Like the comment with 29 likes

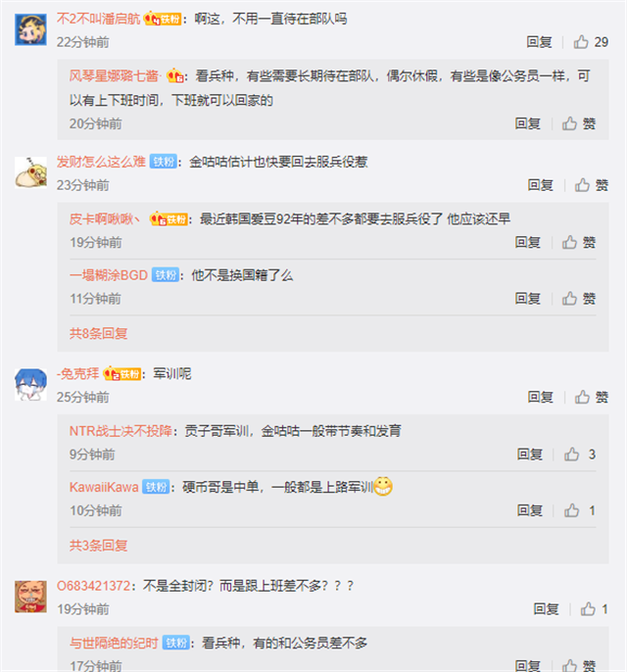[x=591, y=42]
